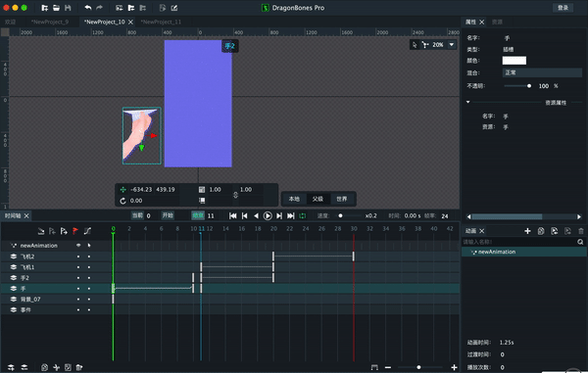Play the animation backwards

[256, 215]
